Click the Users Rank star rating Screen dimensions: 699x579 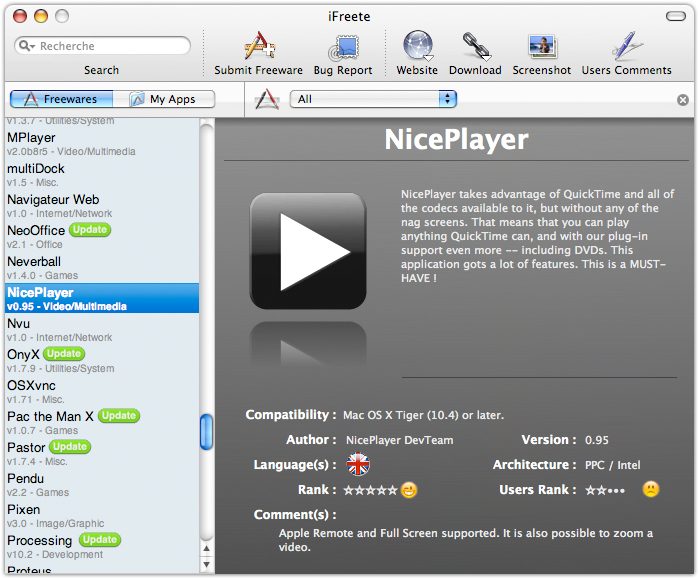(605, 490)
